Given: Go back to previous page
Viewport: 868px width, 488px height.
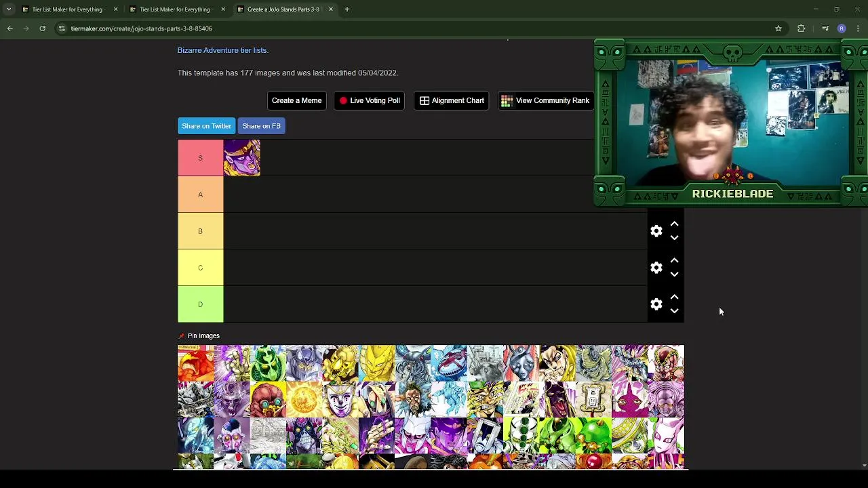Looking at the screenshot, I should click(10, 28).
